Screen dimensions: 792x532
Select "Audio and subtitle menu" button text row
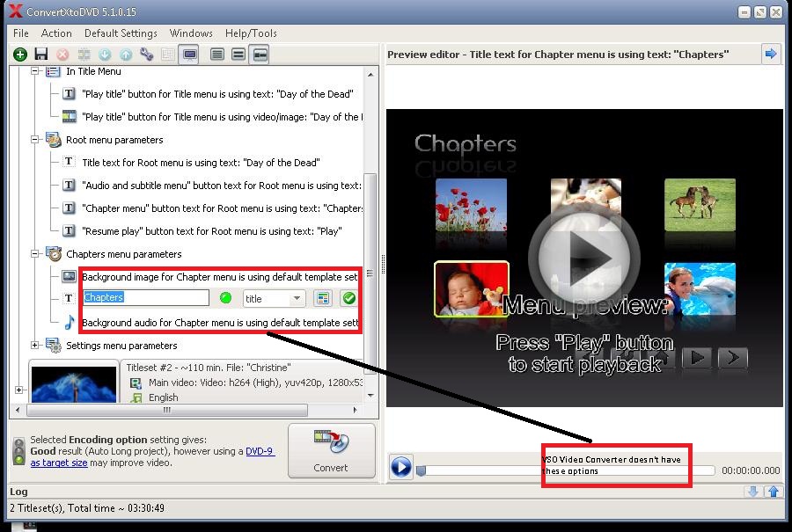tap(222, 186)
